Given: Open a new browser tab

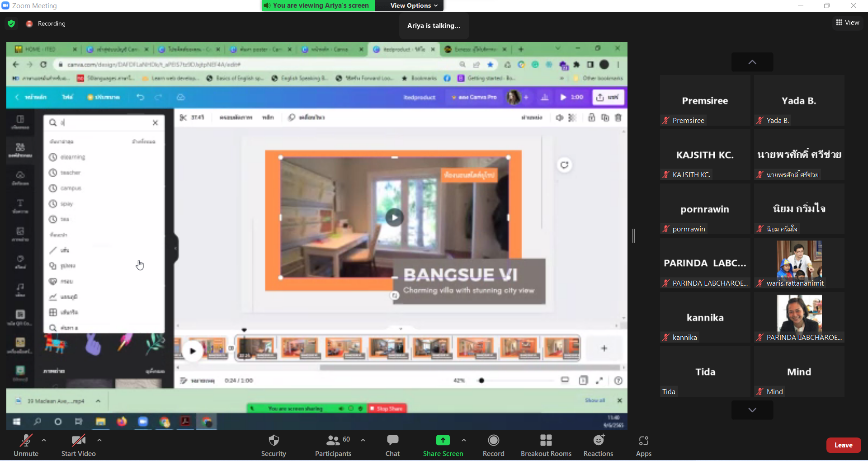Looking at the screenshot, I should [x=521, y=49].
